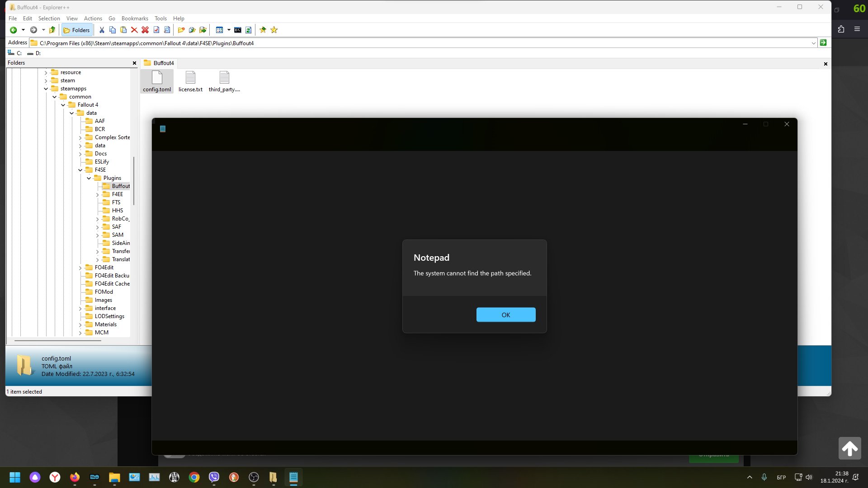Open Chrome from the taskbar
The width and height of the screenshot is (868, 488).
click(194, 477)
